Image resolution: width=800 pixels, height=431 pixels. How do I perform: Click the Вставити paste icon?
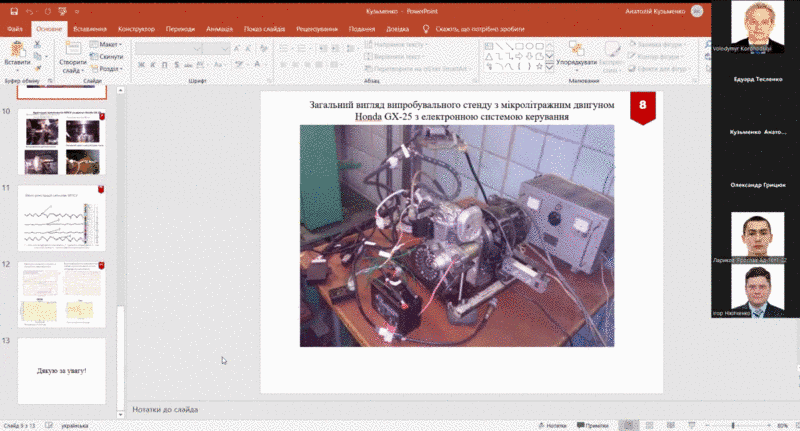point(17,49)
